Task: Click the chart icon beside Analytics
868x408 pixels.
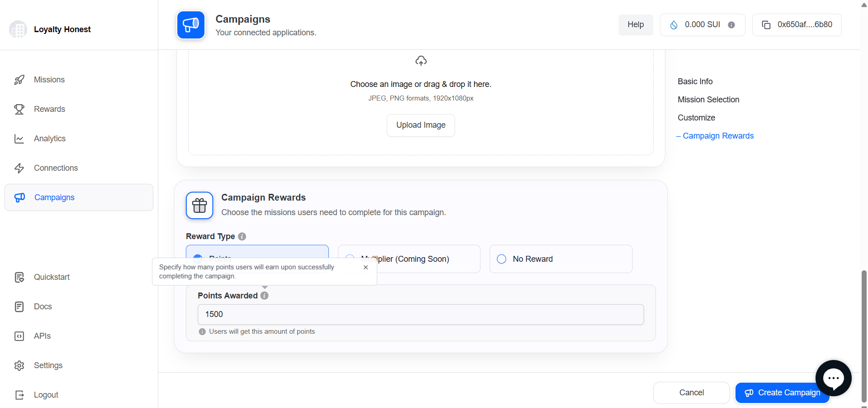Action: coord(19,139)
